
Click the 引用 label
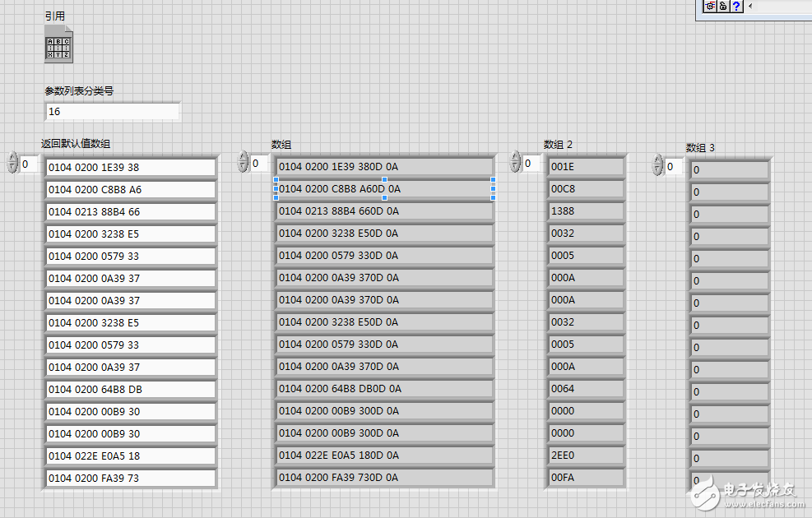click(x=55, y=16)
